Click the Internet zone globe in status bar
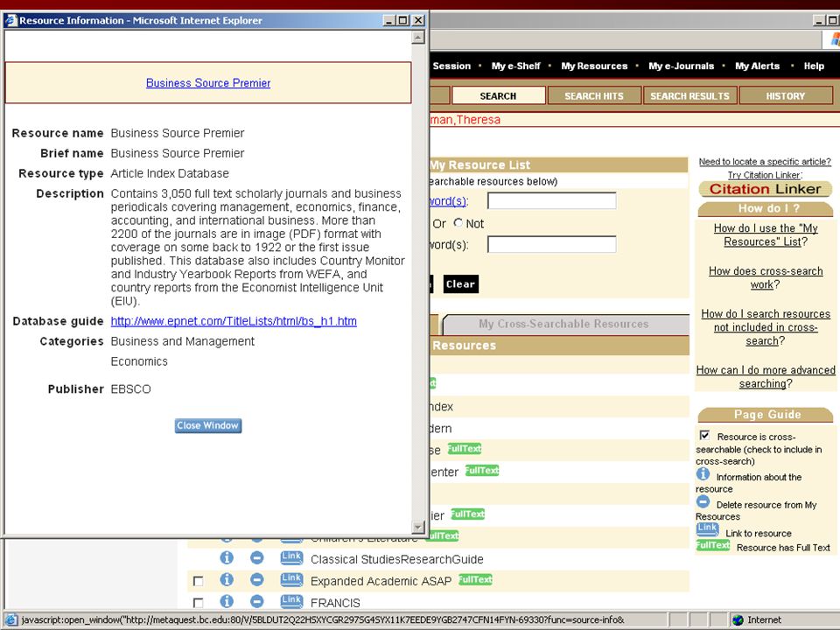 click(738, 619)
